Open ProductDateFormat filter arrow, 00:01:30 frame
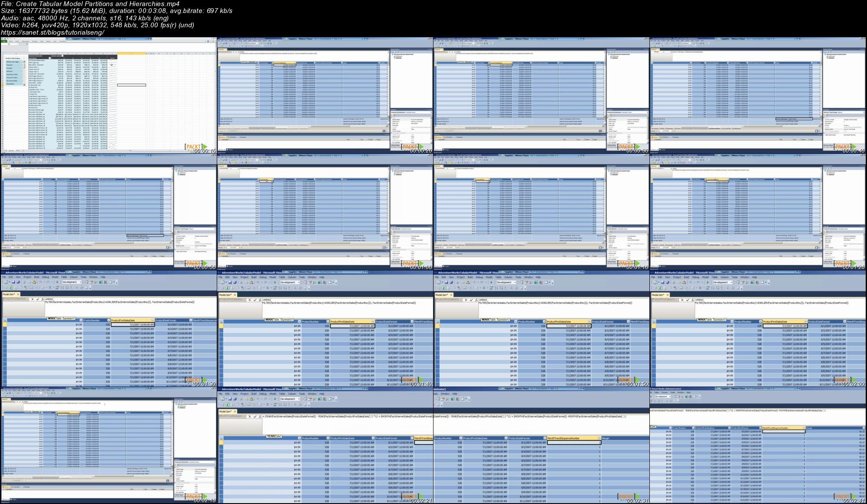 (x=191, y=320)
